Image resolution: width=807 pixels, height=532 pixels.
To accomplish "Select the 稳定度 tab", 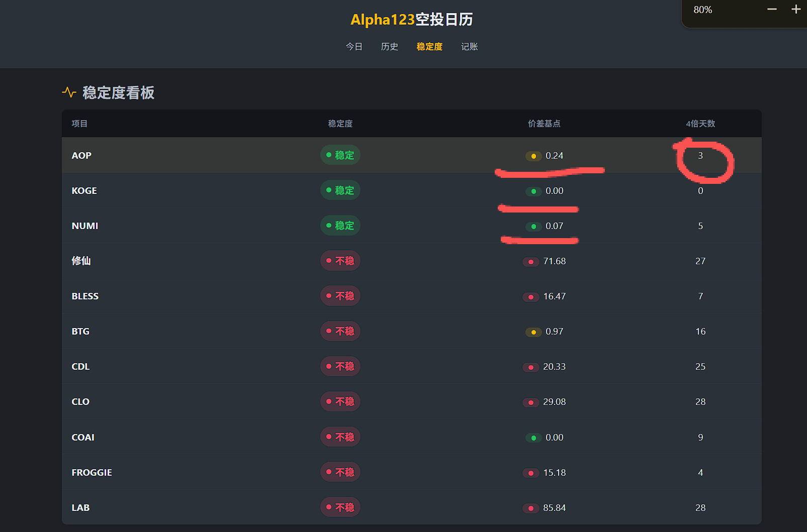I will pyautogui.click(x=429, y=47).
